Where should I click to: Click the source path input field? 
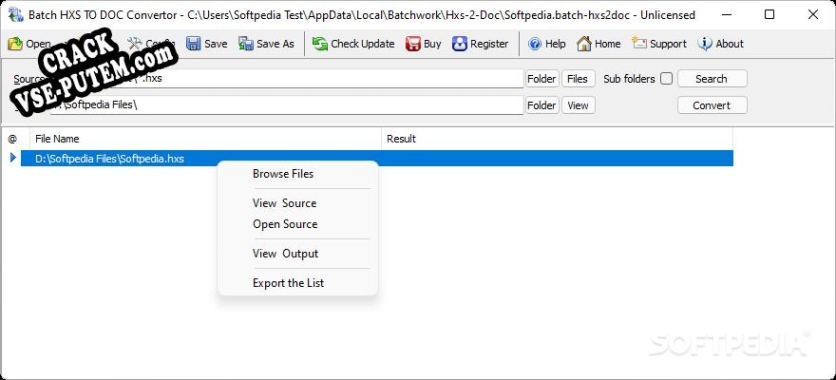tap(287, 79)
